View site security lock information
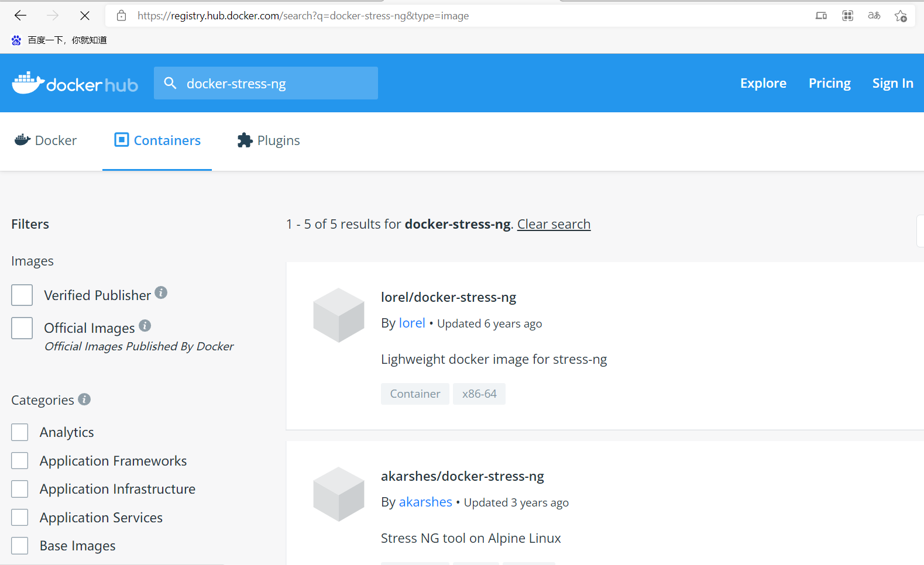The height and width of the screenshot is (565, 924). point(121,16)
